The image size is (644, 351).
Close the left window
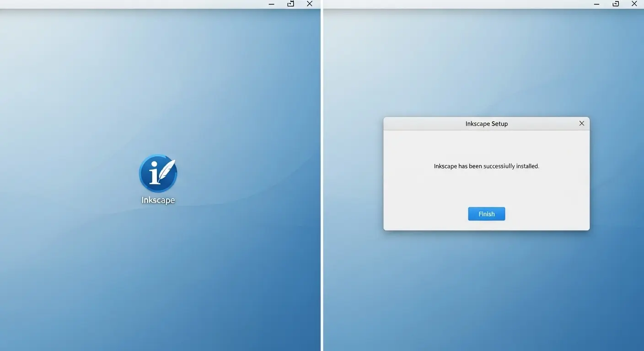310,4
